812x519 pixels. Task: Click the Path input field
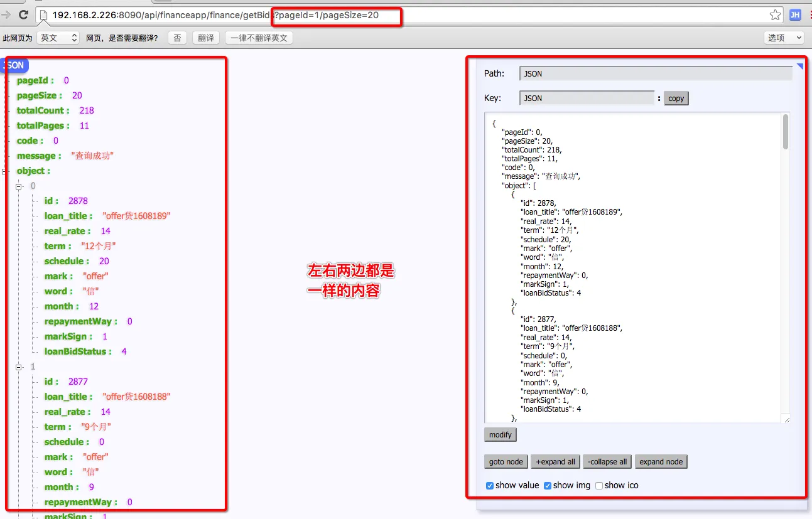[x=656, y=73]
